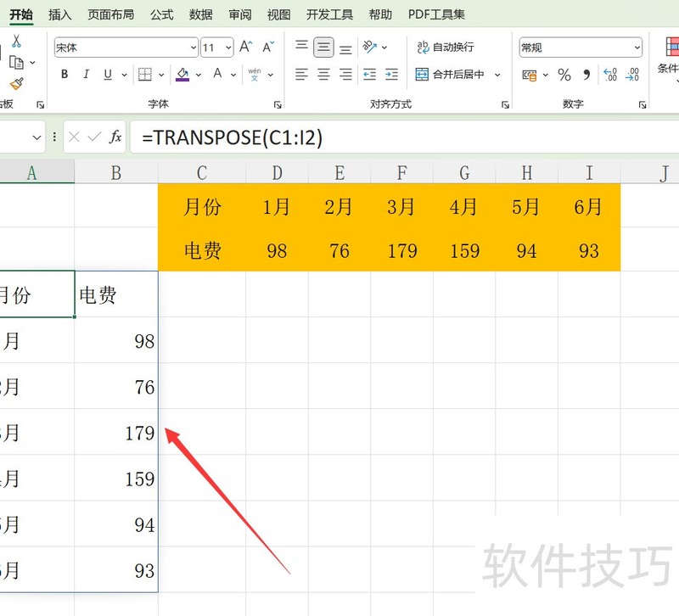Apply percent style in the number group
This screenshot has height=616, width=679.
pos(564,76)
